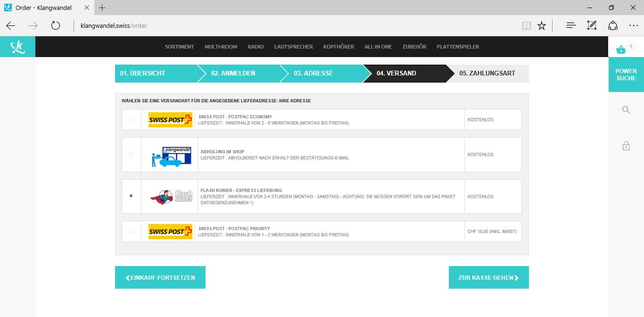Click "Kostenlos" in the PostPac Economy row
Image resolution: width=644 pixels, height=317 pixels.
pos(480,120)
